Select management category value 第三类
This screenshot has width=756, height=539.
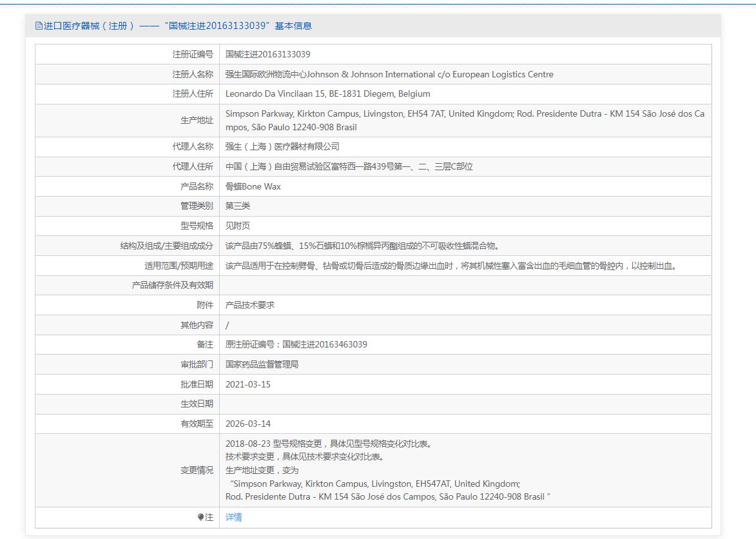238,206
